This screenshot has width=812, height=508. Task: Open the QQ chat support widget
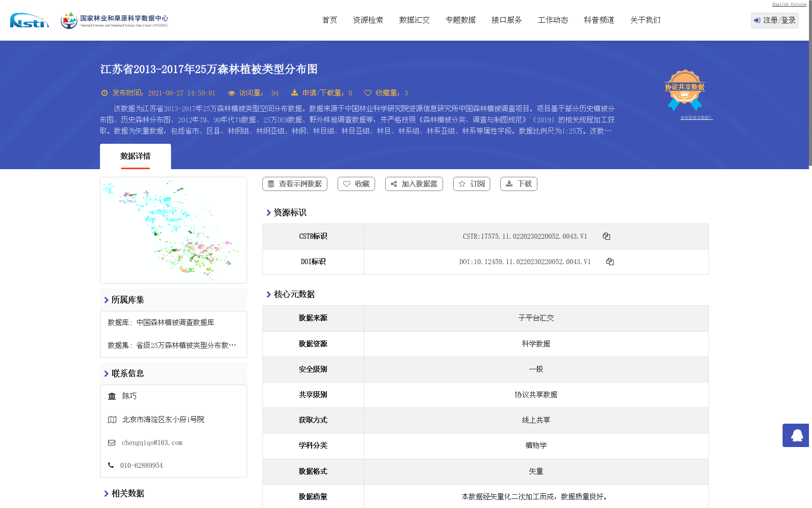tap(797, 435)
